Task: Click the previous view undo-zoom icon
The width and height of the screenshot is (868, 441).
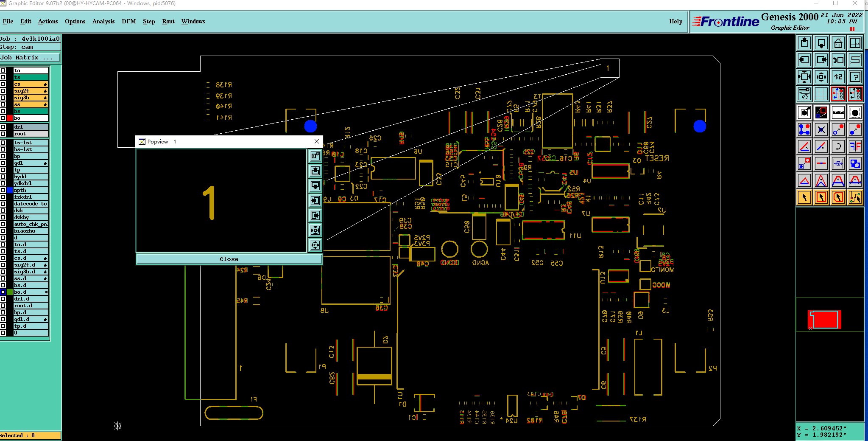Action: [x=838, y=60]
